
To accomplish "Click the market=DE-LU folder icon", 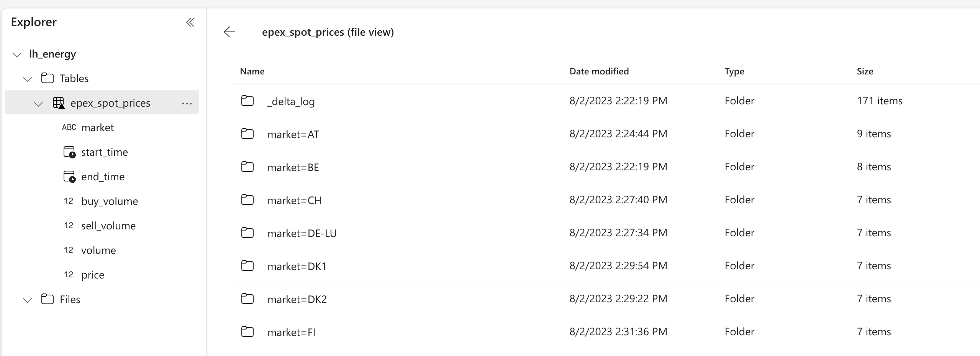I will [247, 233].
